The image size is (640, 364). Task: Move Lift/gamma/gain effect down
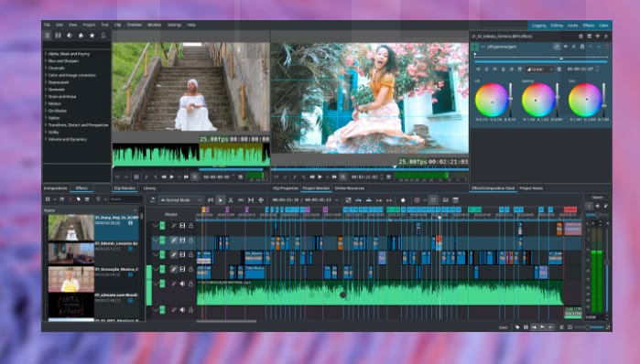coord(599,47)
